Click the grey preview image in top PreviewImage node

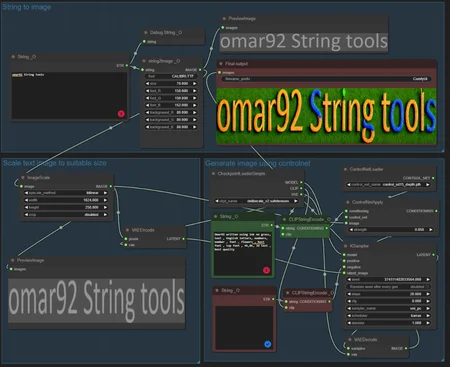[x=304, y=42]
